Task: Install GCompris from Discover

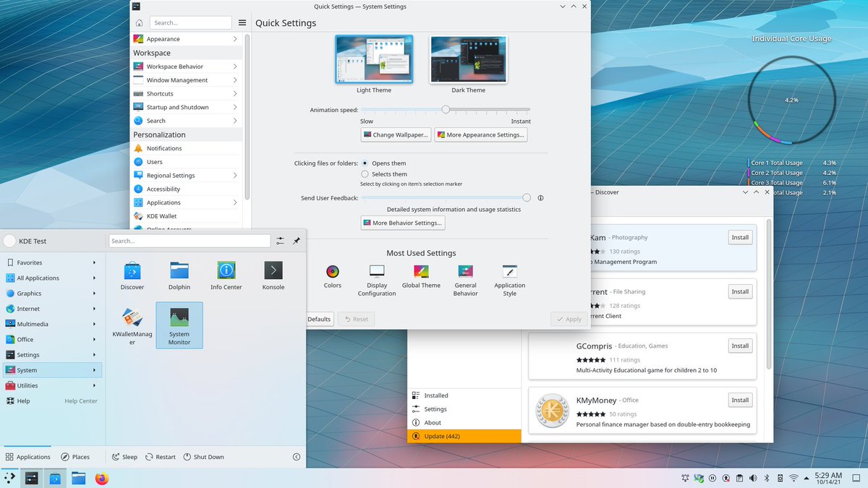Action: [x=739, y=346]
